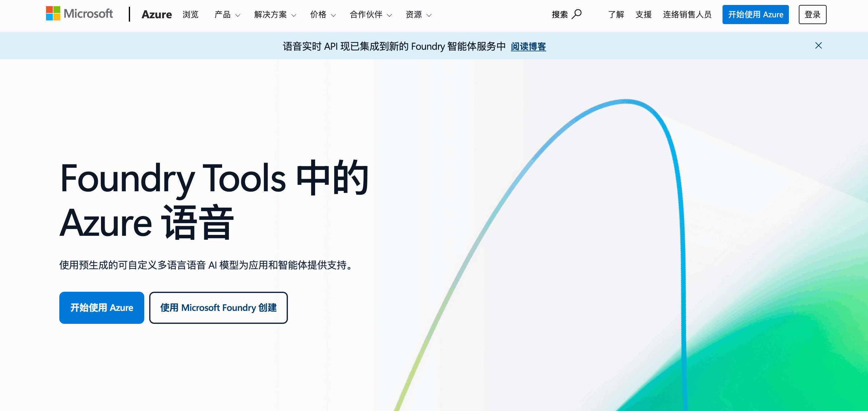The width and height of the screenshot is (868, 411).
Task: Expand the 资源 dropdown menu
Action: point(419,15)
